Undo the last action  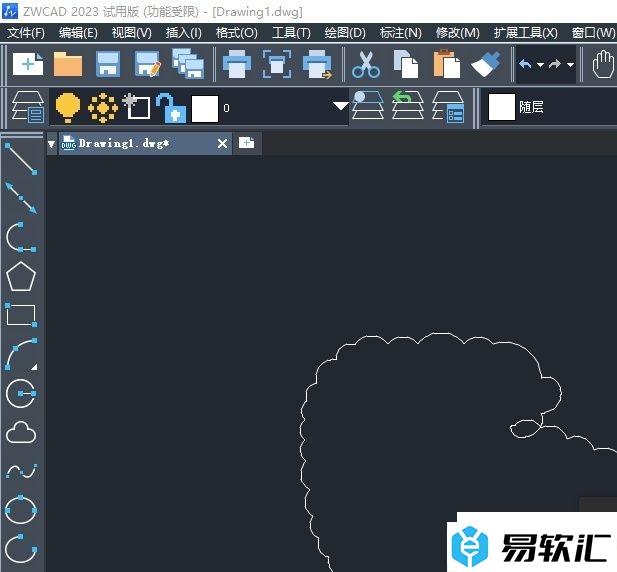click(526, 64)
